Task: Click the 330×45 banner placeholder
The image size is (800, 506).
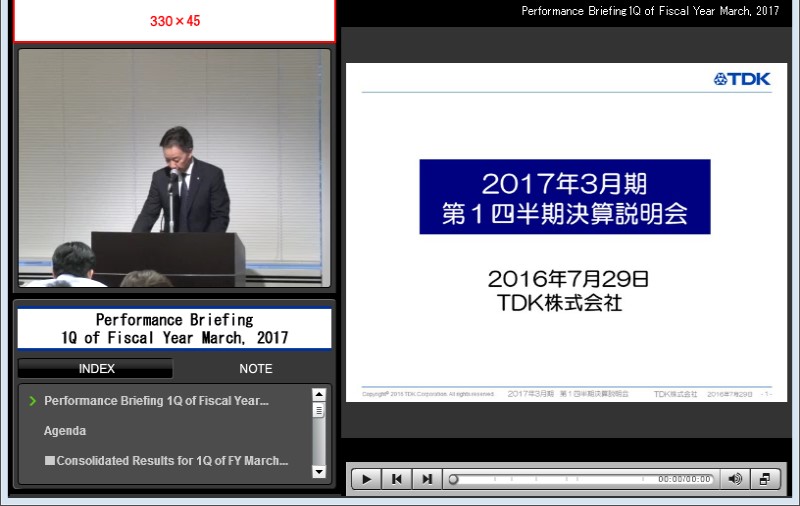Action: (x=174, y=21)
